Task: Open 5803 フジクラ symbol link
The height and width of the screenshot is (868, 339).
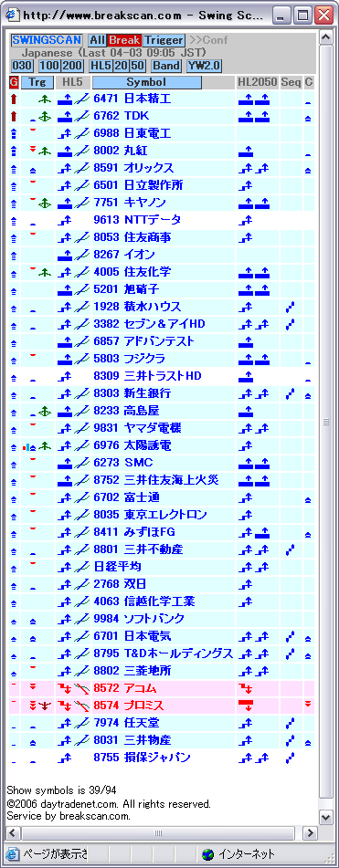Action: 129,359
